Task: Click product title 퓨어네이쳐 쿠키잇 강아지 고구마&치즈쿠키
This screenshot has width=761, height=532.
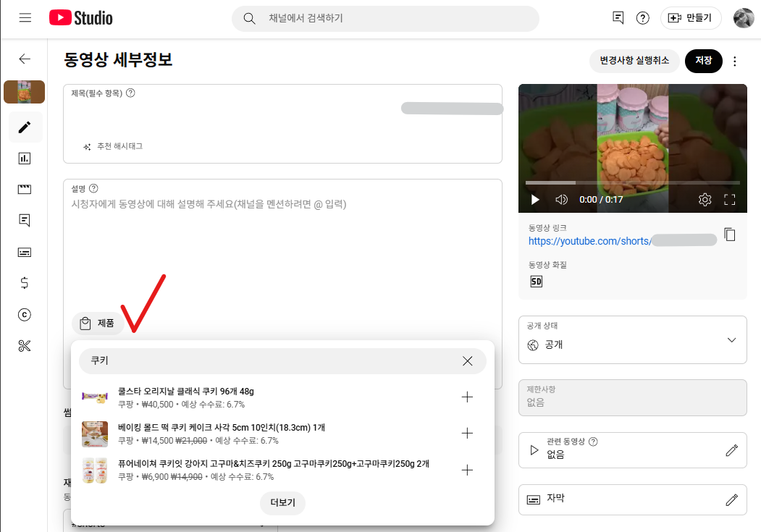Action: tap(274, 464)
